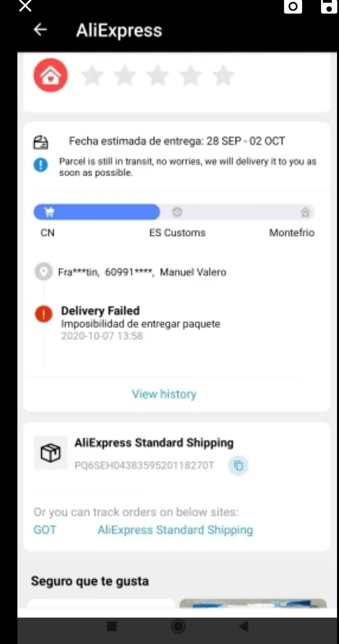Image resolution: width=339 pixels, height=644 pixels.
Task: Tap the Android home circle button
Action: [x=178, y=627]
